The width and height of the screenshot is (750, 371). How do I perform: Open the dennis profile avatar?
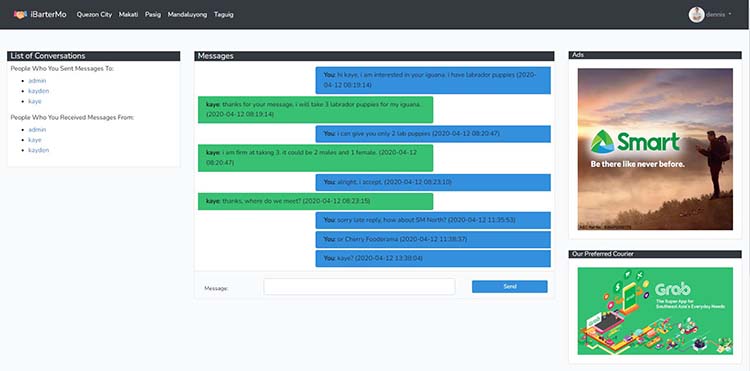click(x=696, y=14)
